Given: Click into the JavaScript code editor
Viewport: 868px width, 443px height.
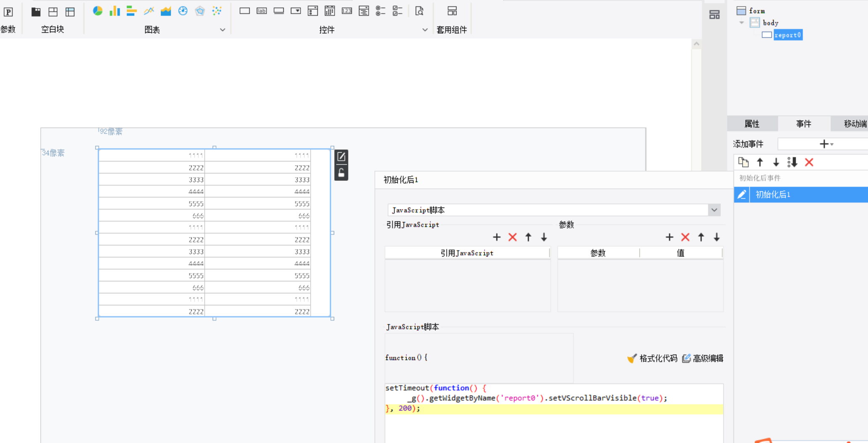Looking at the screenshot, I should point(554,413).
